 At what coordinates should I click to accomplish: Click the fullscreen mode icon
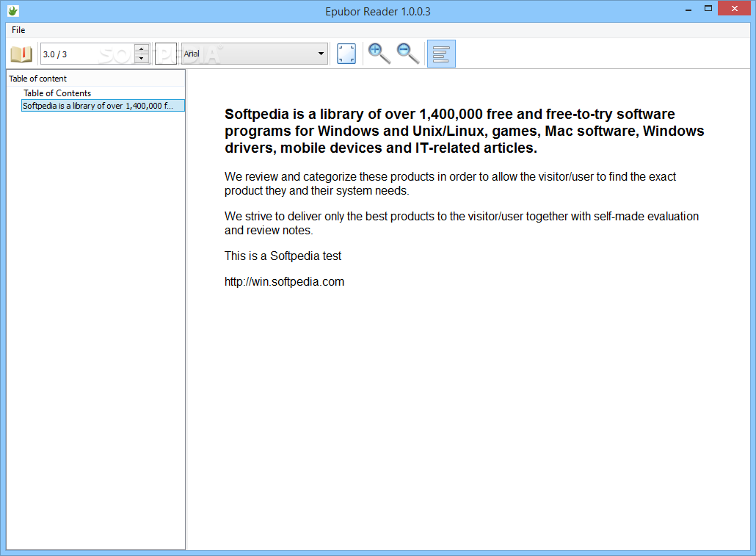[346, 54]
